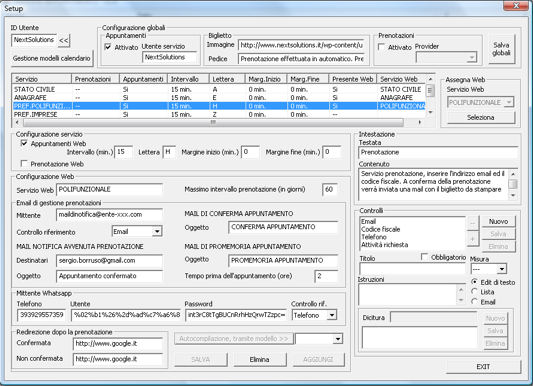Open the Controllo rif. Telefono dropdown
The image size is (533, 386).
tap(331, 315)
